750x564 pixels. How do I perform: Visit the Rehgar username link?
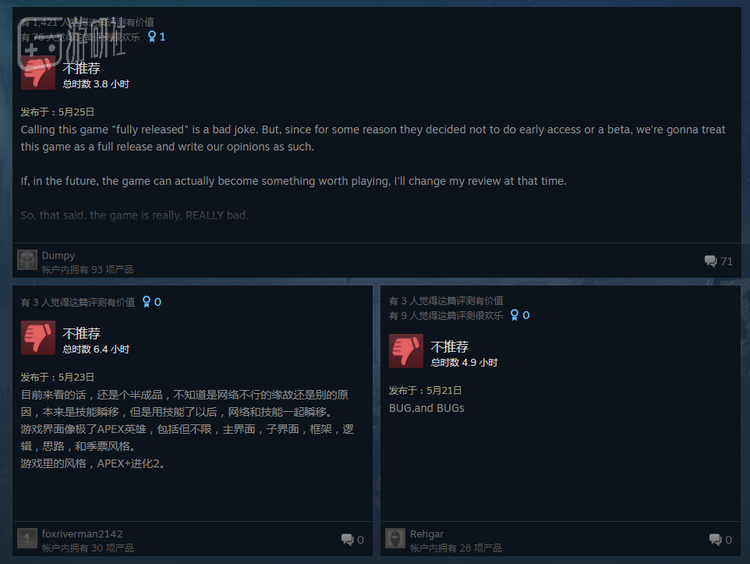tap(427, 534)
